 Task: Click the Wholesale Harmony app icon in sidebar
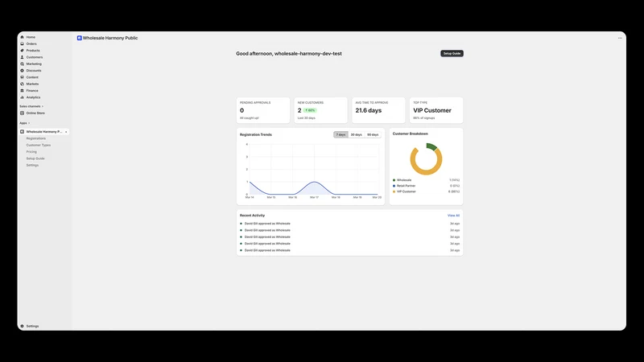pos(23,132)
